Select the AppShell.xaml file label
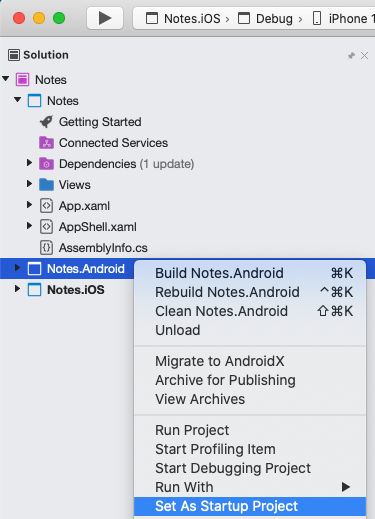This screenshot has height=519, width=375. [x=98, y=227]
